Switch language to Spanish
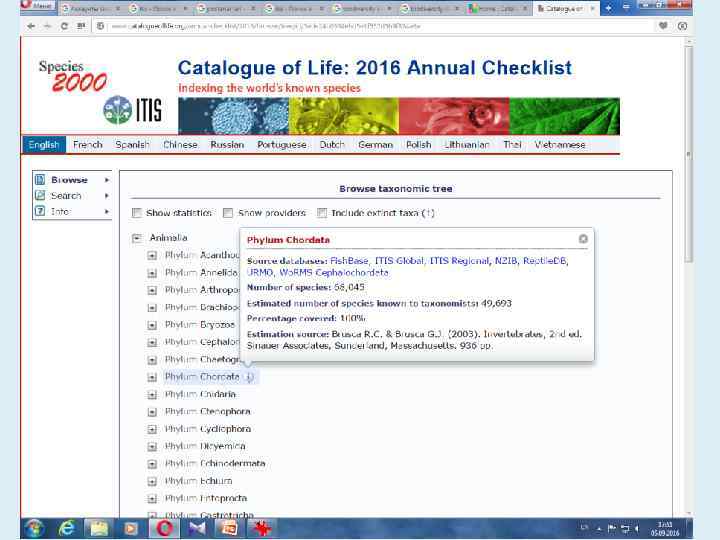 coord(132,145)
